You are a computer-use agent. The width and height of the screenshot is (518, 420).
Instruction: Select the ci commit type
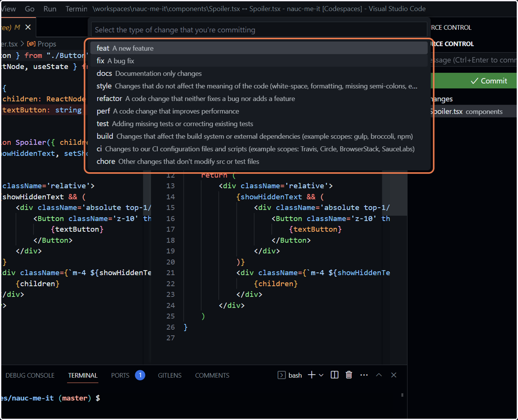coord(259,148)
